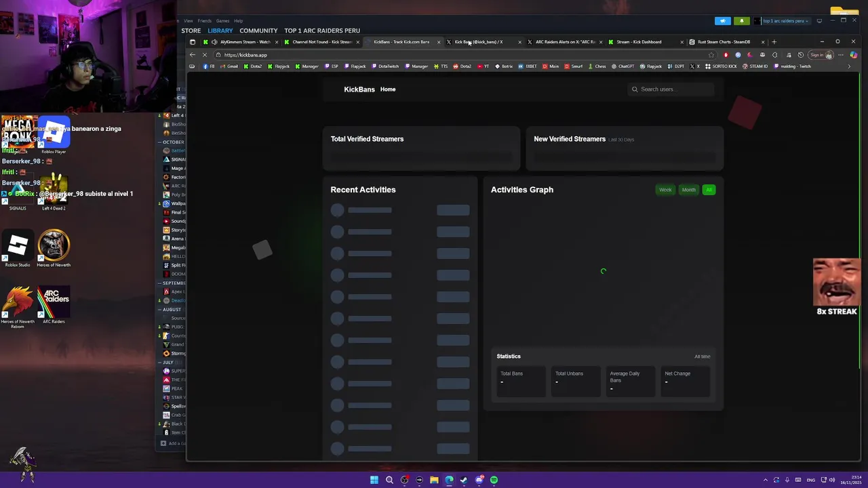Viewport: 868px width, 488px height.
Task: Bookmark this page with the star icon
Action: click(x=711, y=55)
